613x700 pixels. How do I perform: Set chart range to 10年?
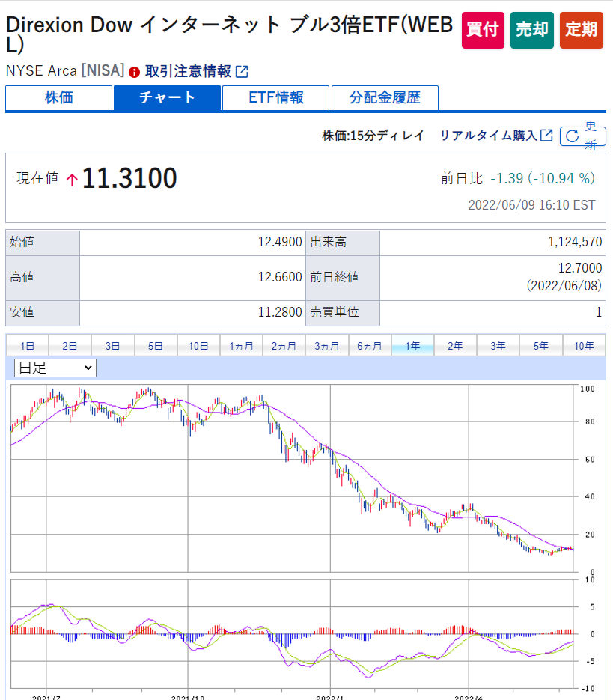point(584,346)
